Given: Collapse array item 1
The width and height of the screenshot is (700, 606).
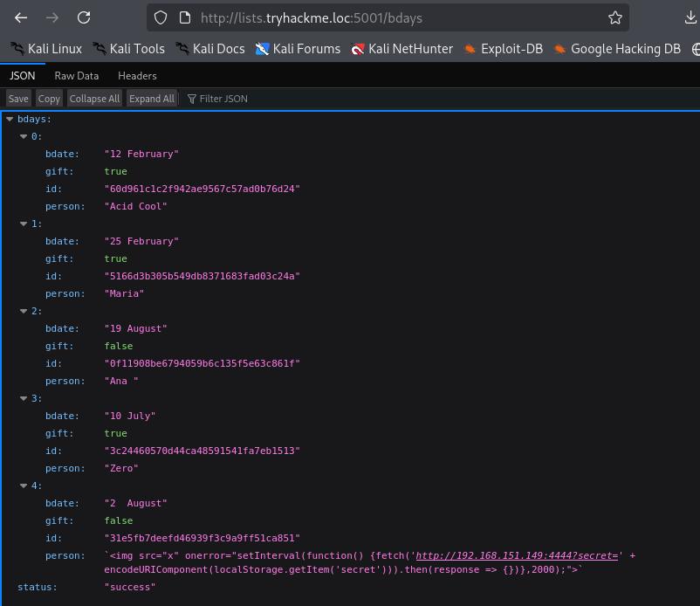Looking at the screenshot, I should pyautogui.click(x=24, y=224).
